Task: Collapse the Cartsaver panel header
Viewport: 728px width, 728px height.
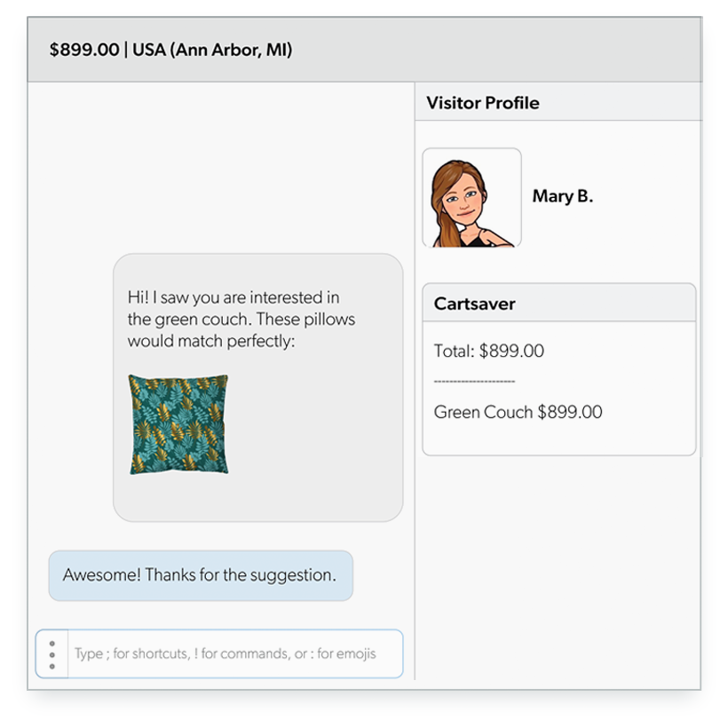Action: click(558, 304)
